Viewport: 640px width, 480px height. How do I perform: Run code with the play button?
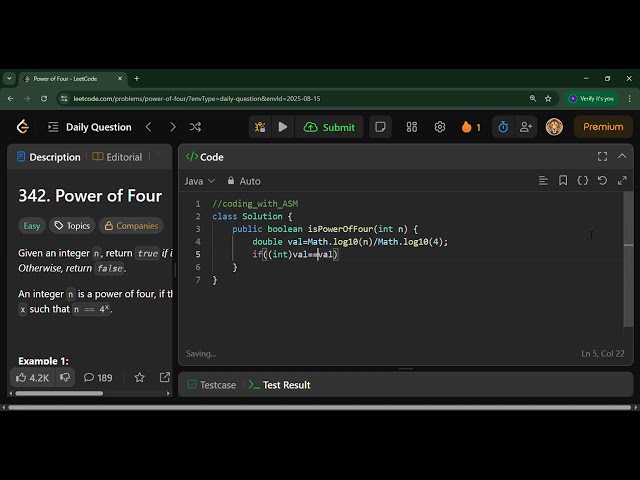[x=283, y=127]
